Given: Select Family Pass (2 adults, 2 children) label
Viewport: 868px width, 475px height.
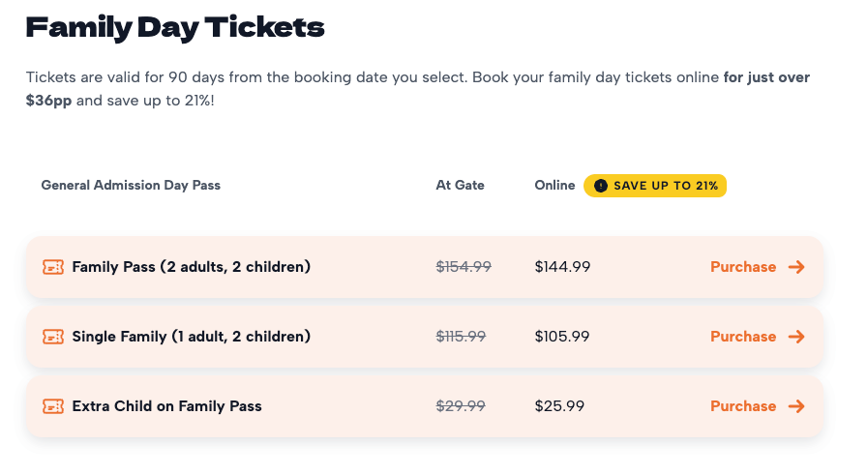Looking at the screenshot, I should 191,267.
